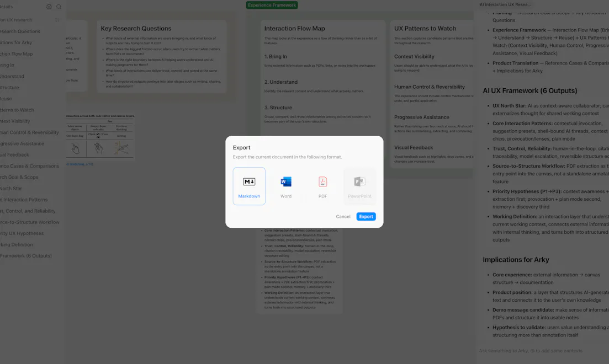Confirm with the blue Export button
The image size is (609, 364).
coord(366,217)
